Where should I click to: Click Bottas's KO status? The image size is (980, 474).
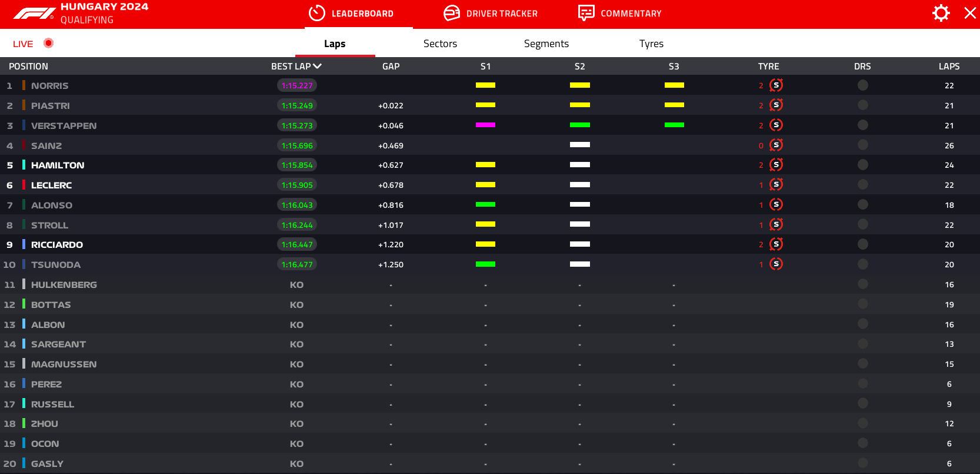[296, 305]
